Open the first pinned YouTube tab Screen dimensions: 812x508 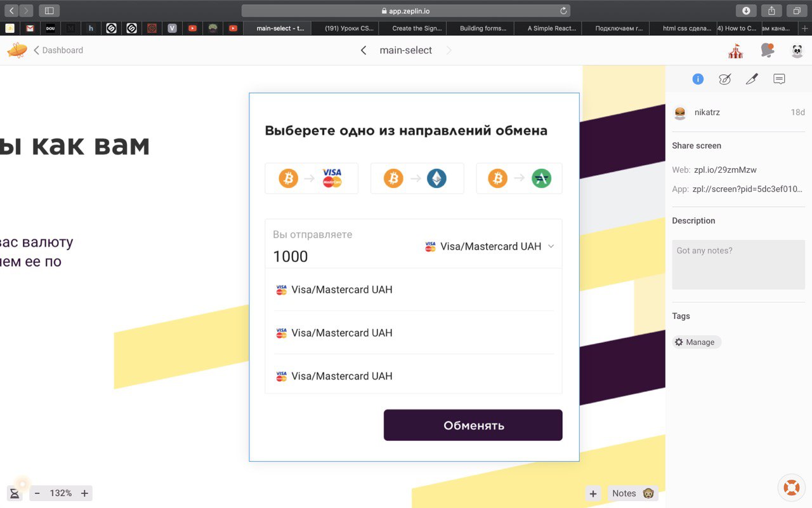[192, 28]
